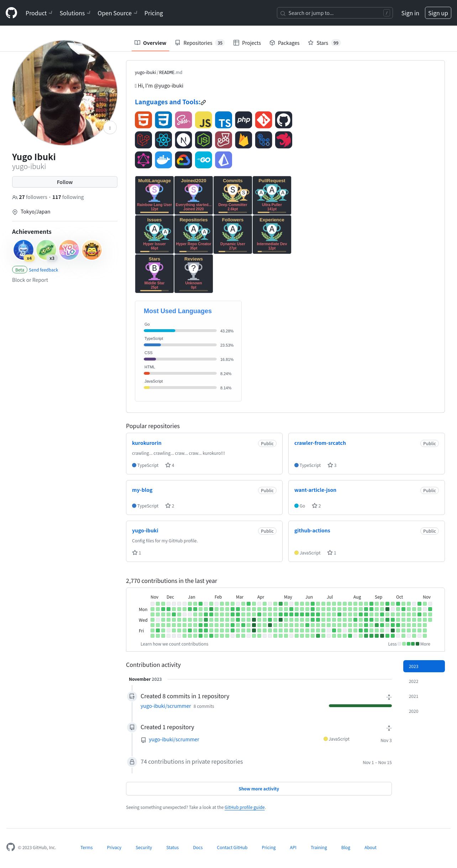
Task: Open the Product dropdown menu
Action: (x=39, y=13)
